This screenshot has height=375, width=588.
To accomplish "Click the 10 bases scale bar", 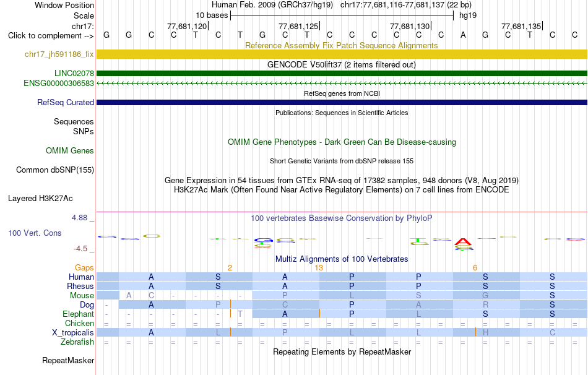I will pyautogui.click(x=342, y=15).
